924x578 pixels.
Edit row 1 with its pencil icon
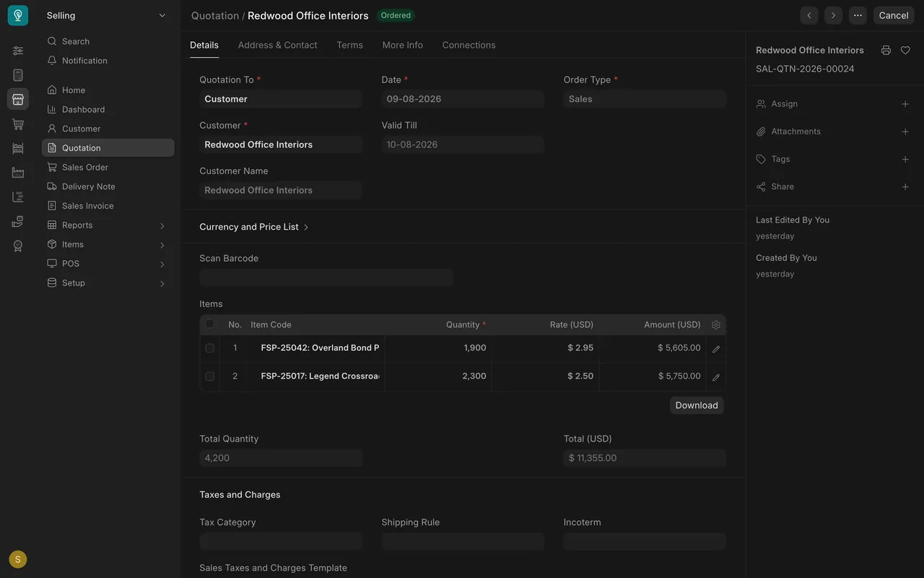coord(716,348)
